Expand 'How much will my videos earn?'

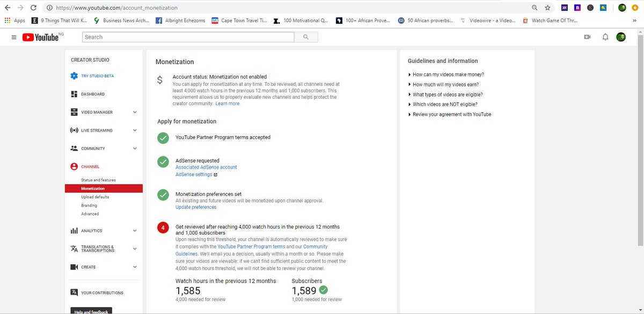(444, 84)
